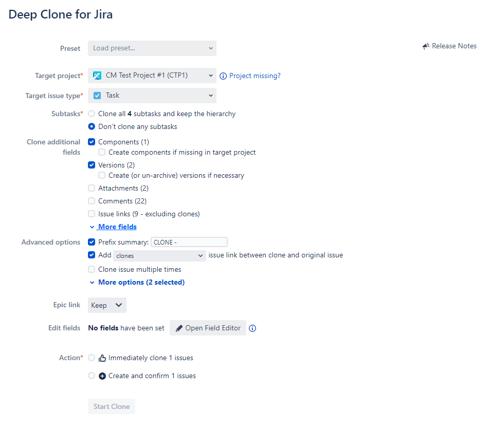Open the Epic link Keep dropdown
The width and height of the screenshot is (490, 448).
106,305
